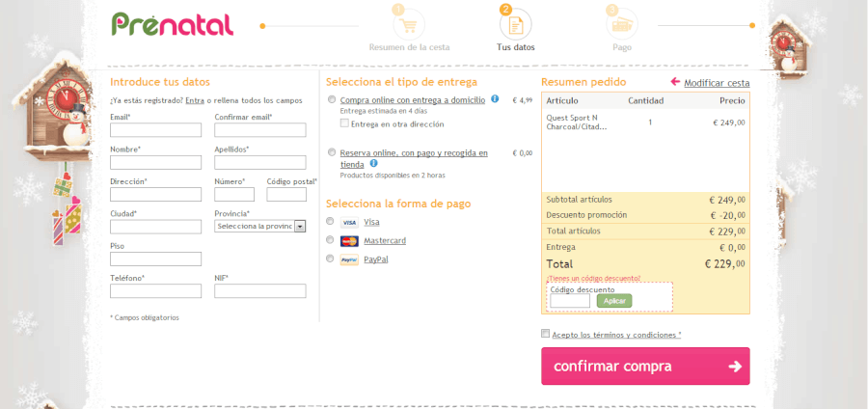Focus the Apellidos input field
This screenshot has width=868, height=409.
pyautogui.click(x=260, y=162)
